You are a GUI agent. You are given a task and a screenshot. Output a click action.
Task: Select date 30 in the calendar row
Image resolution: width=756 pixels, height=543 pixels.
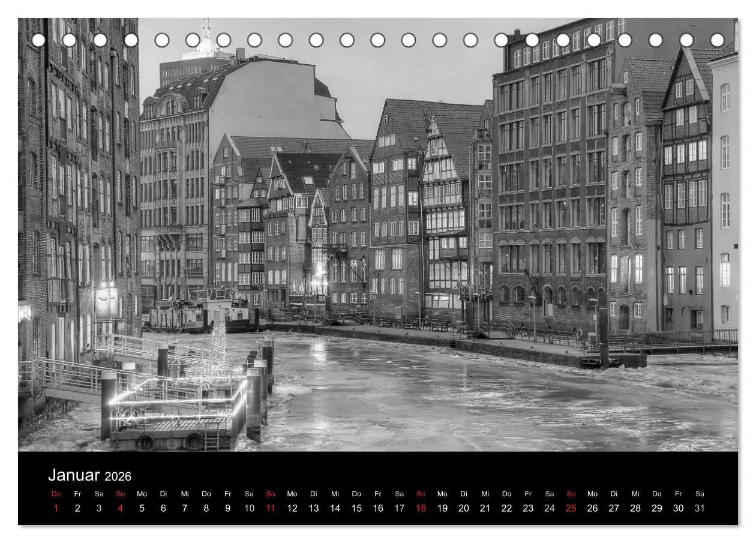[x=678, y=508]
